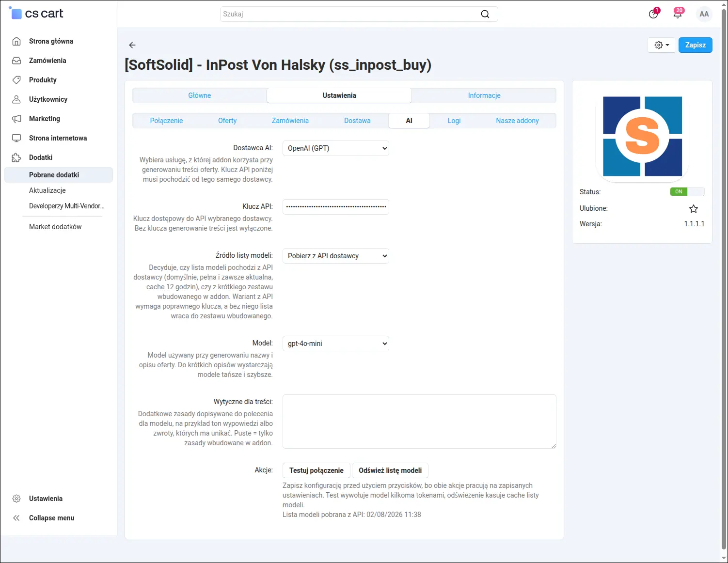
Task: Open the Logi sub-tab
Action: pyautogui.click(x=454, y=121)
